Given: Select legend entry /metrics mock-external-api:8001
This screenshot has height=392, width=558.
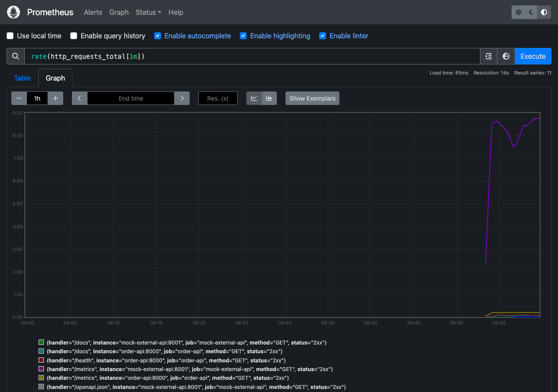Looking at the screenshot, I should pyautogui.click(x=190, y=369).
